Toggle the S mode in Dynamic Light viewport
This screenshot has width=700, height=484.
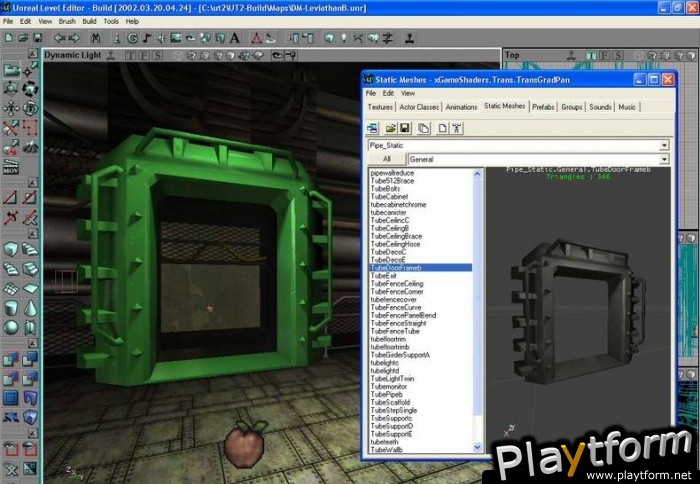click(158, 55)
